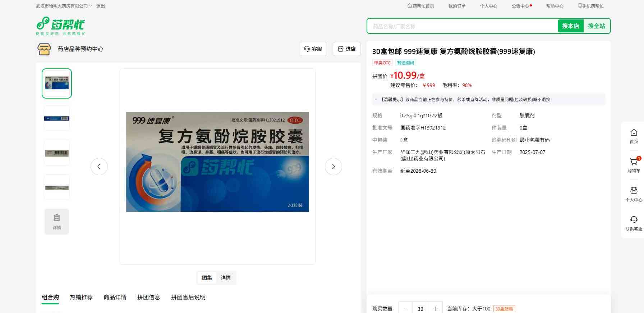Focus the drug name search field

point(462,26)
